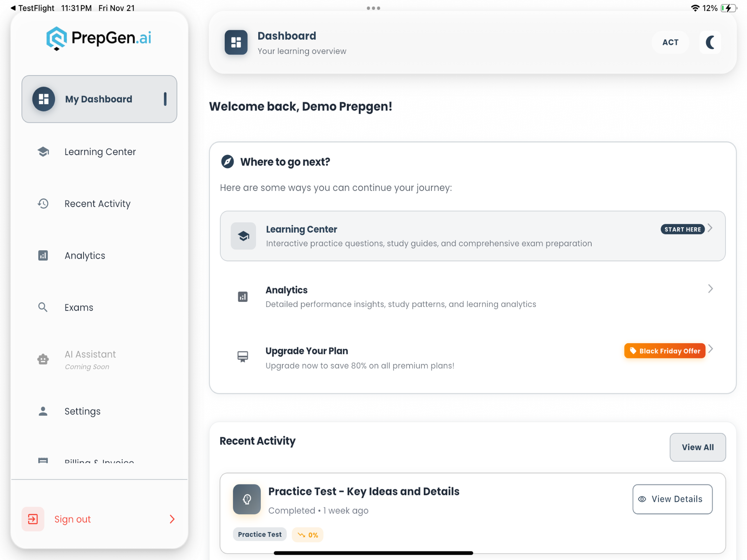Tap the three-dot multitasking handle at top
Viewport: 747px width, 560px height.
tap(373, 8)
